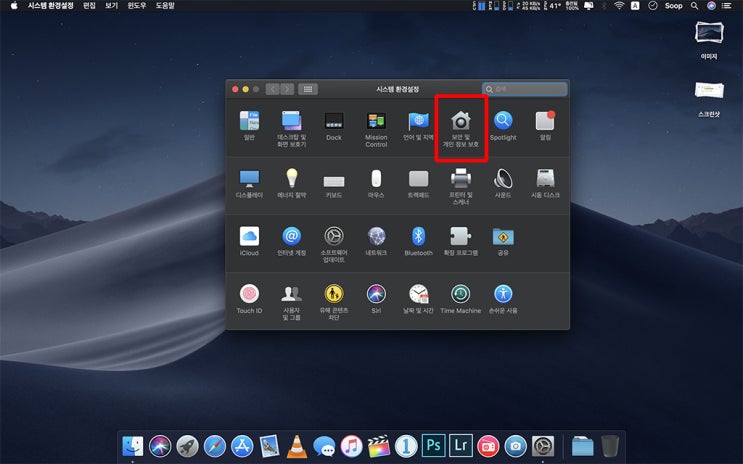
Task: Launch Lightroom from the Dock
Action: (461, 446)
